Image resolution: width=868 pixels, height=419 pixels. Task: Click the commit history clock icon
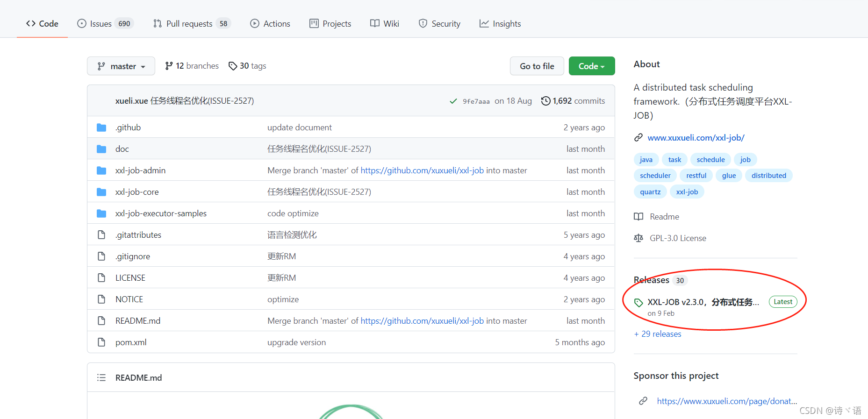tap(545, 101)
